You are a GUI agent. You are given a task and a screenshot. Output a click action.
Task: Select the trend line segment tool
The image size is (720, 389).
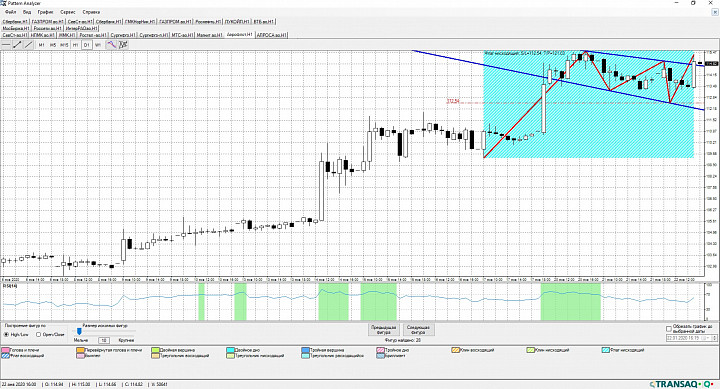17,45
